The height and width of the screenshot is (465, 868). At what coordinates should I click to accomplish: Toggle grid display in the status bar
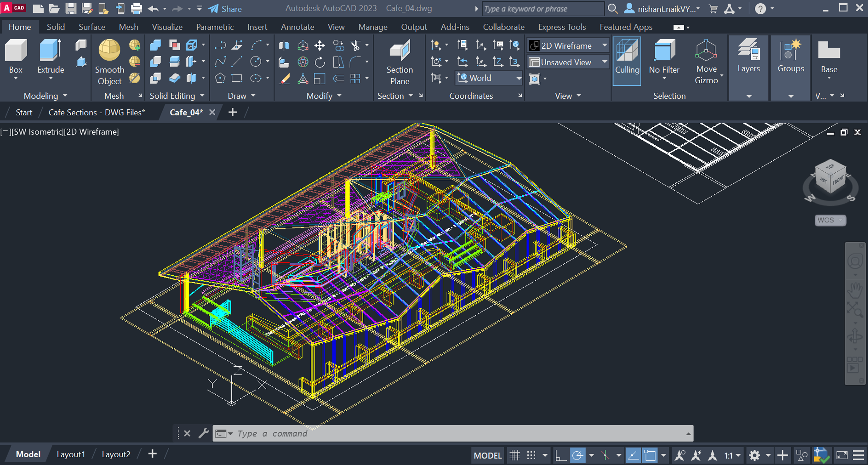click(x=515, y=455)
